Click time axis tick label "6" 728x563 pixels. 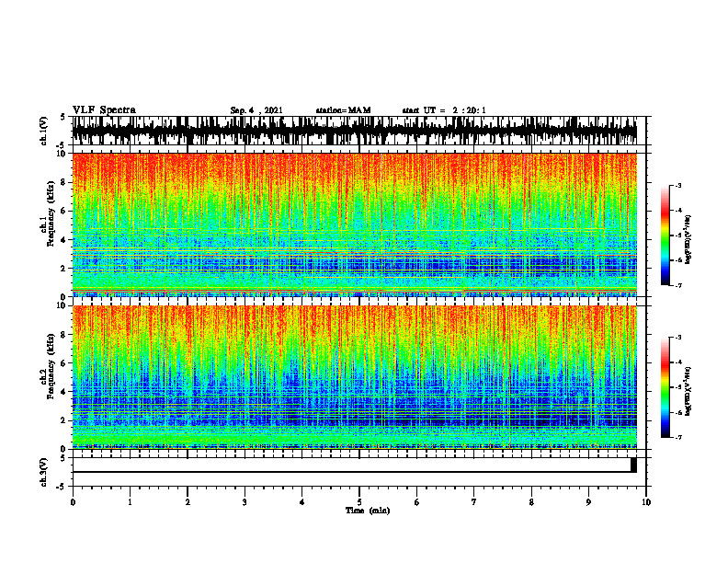pyautogui.click(x=416, y=502)
